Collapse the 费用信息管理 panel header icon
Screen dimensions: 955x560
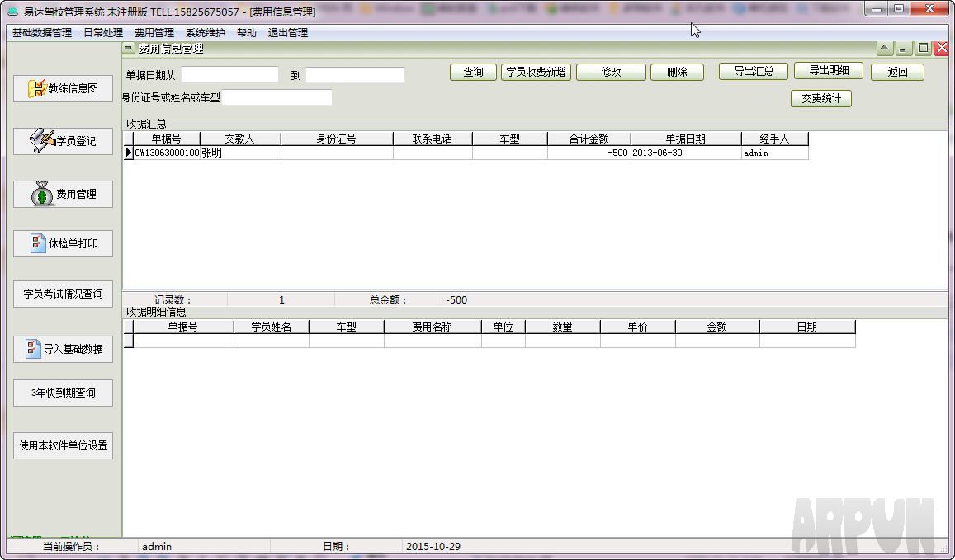coord(129,49)
